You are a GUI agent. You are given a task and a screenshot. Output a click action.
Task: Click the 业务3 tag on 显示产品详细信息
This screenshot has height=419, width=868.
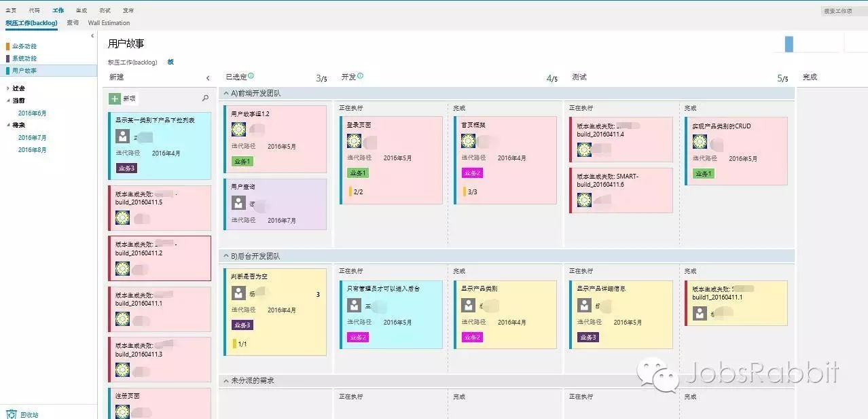pyautogui.click(x=588, y=337)
